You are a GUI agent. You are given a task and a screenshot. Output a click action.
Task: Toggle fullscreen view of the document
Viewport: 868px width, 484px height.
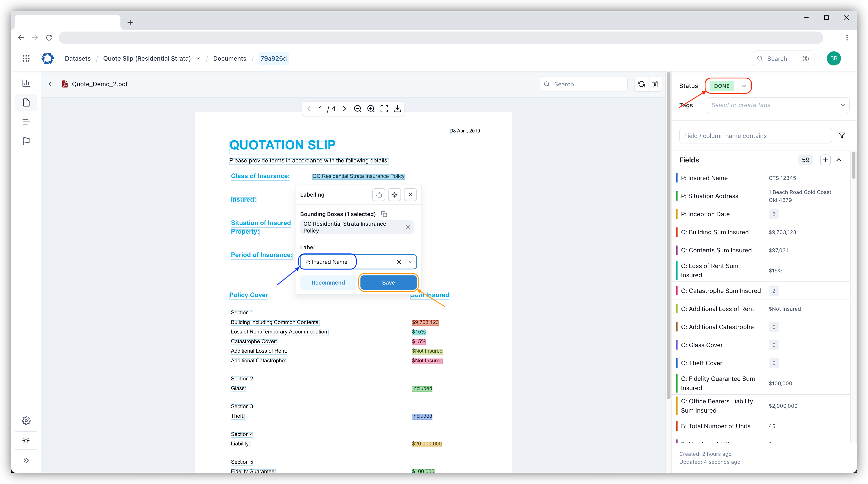tap(384, 109)
